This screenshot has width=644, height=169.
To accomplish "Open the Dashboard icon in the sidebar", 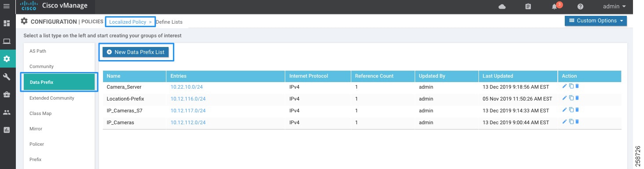I will point(7,23).
